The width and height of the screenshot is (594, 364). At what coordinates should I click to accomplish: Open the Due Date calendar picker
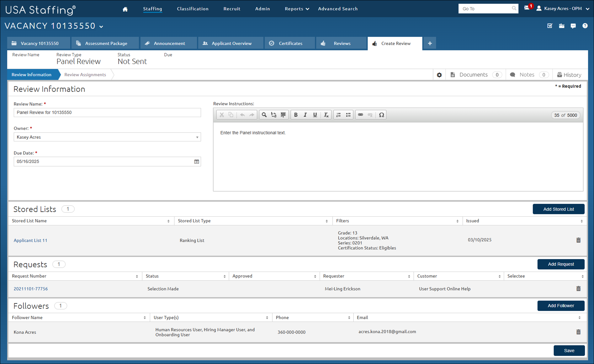tap(196, 162)
